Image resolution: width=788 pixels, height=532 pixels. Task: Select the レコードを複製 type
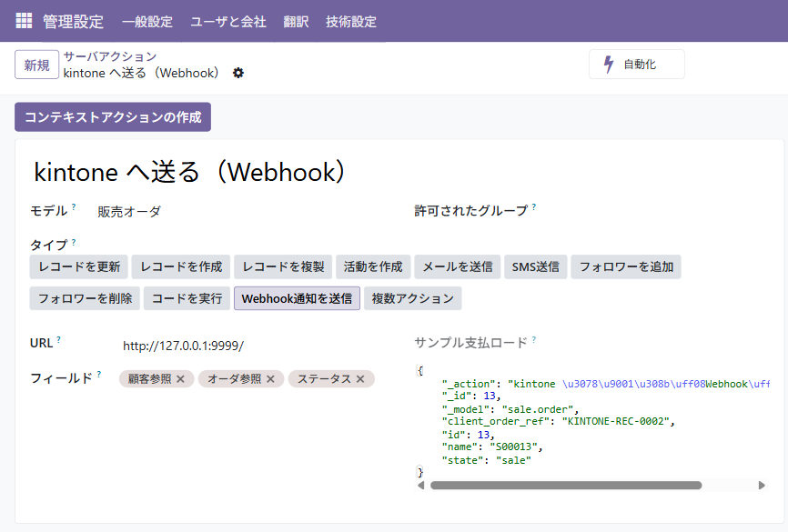283,266
